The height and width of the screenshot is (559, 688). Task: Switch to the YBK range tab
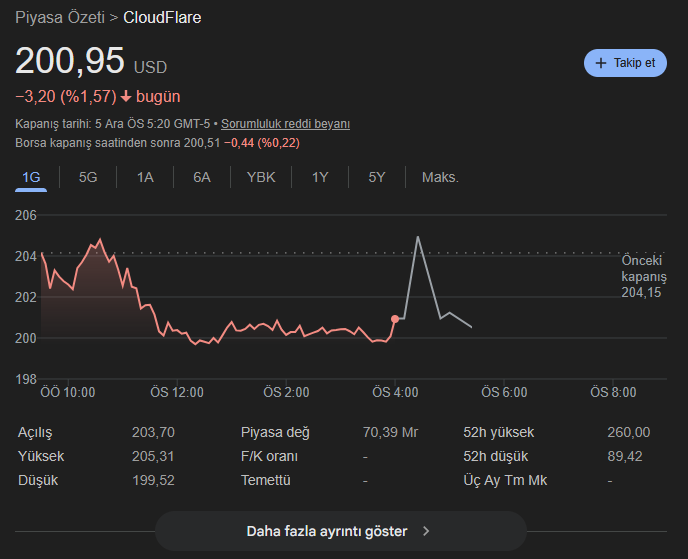261,177
